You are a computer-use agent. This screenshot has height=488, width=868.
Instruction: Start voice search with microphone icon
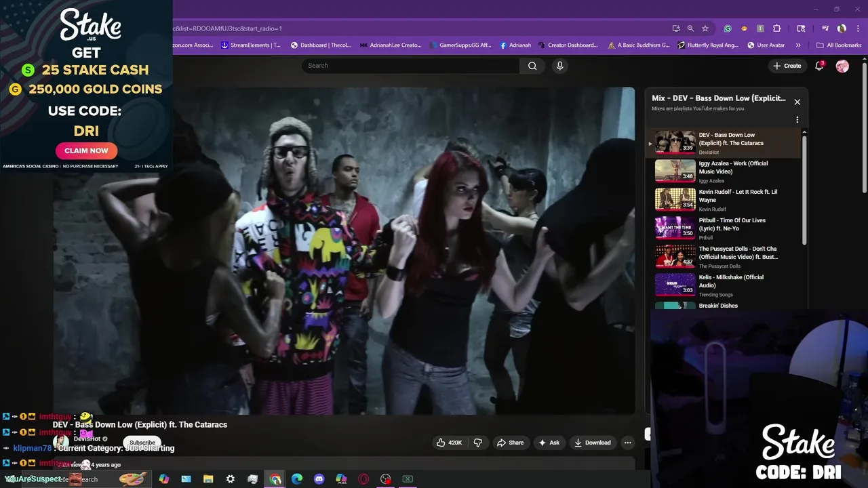pos(559,66)
